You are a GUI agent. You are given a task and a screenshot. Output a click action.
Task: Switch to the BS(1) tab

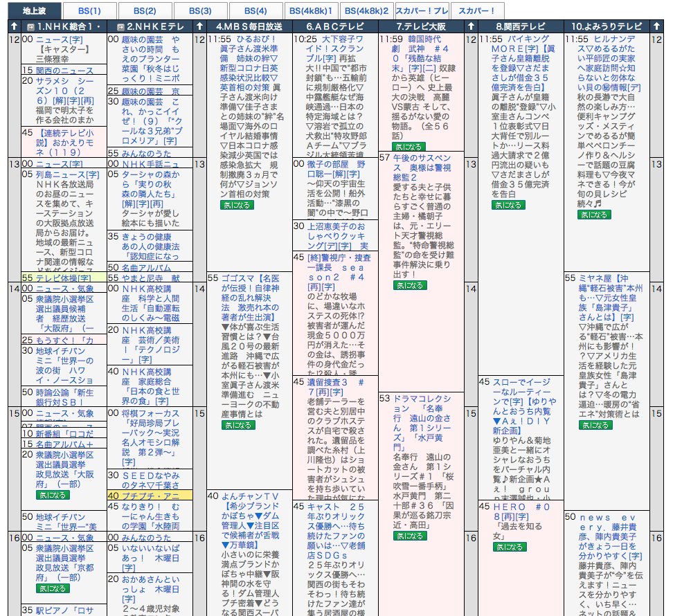(89, 10)
